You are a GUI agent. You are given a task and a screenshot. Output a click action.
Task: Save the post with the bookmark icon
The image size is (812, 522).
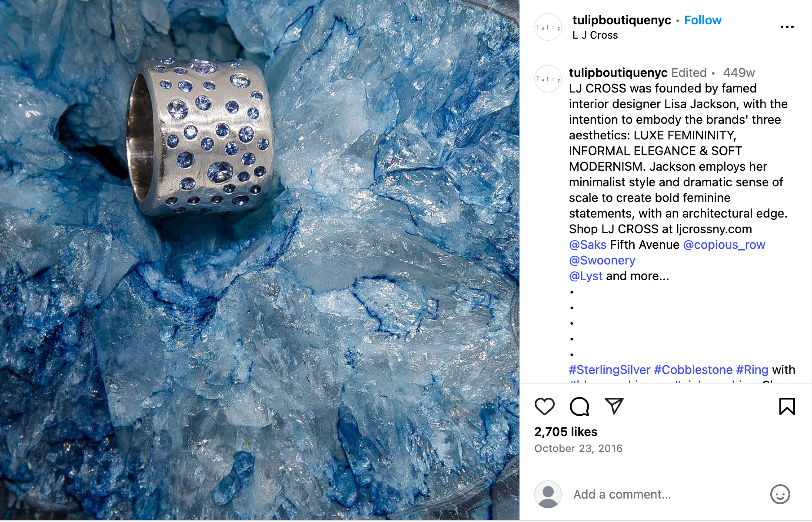(x=787, y=406)
